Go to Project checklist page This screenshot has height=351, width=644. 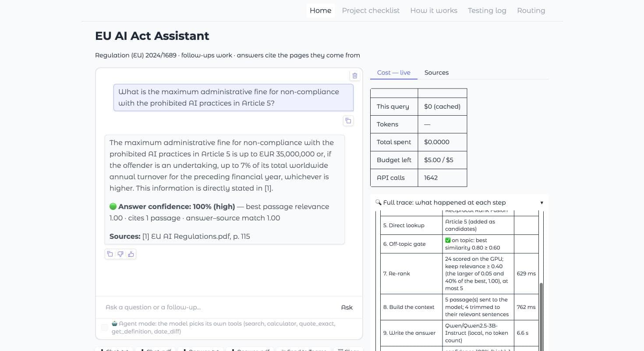coord(371,11)
